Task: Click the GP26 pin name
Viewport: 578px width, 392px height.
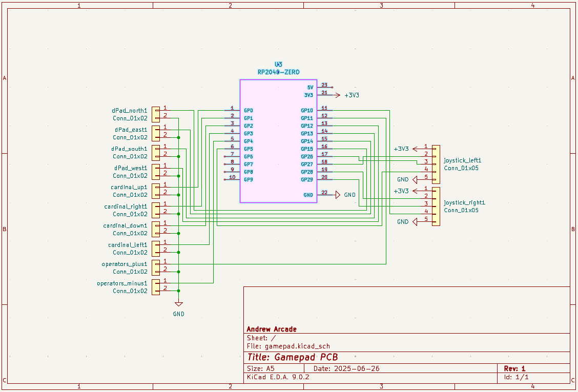Action: (307, 156)
